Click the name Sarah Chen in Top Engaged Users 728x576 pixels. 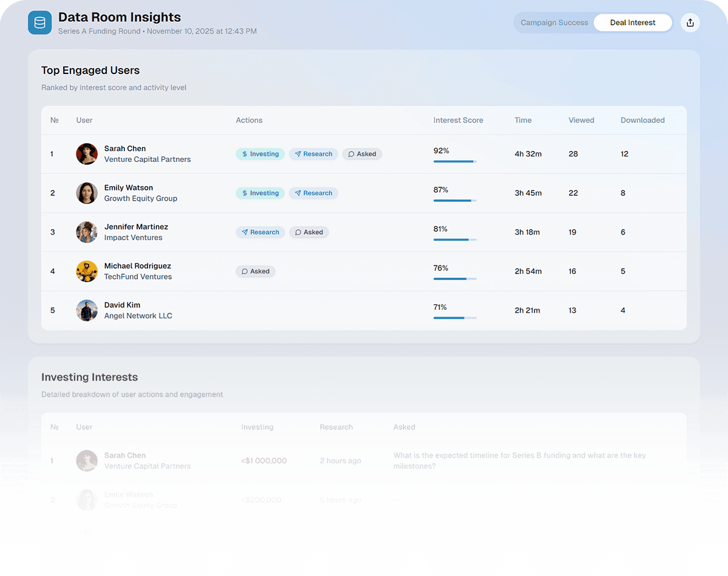pos(125,149)
